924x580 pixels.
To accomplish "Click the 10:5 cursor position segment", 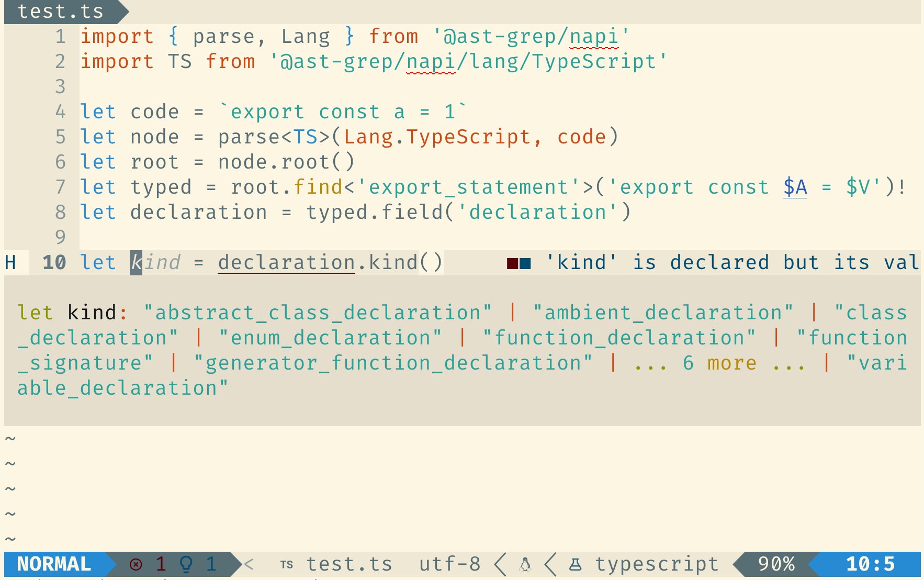I will 871,564.
